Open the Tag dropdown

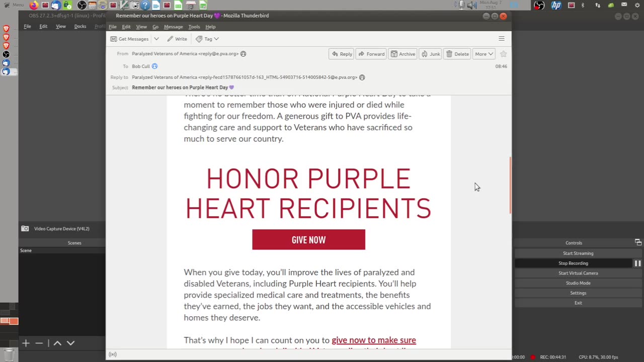207,39
